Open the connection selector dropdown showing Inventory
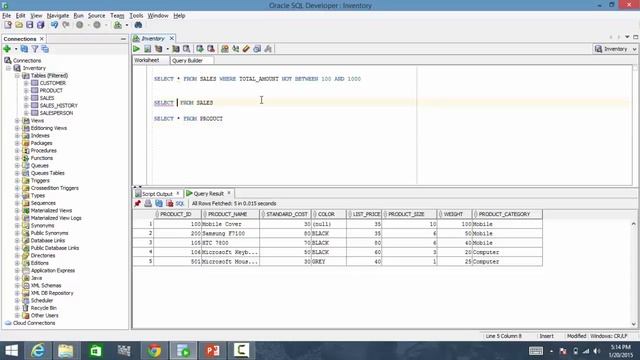The image size is (640, 360). [615, 49]
